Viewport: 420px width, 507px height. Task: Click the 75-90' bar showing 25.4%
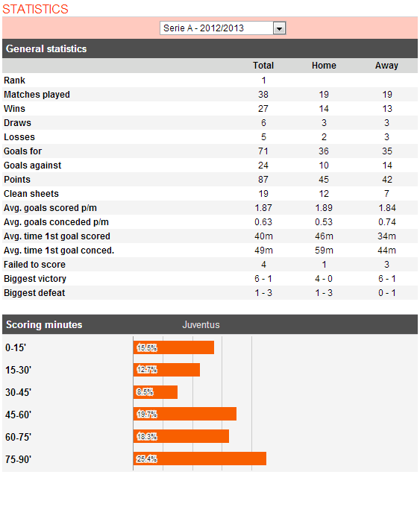tap(200, 459)
